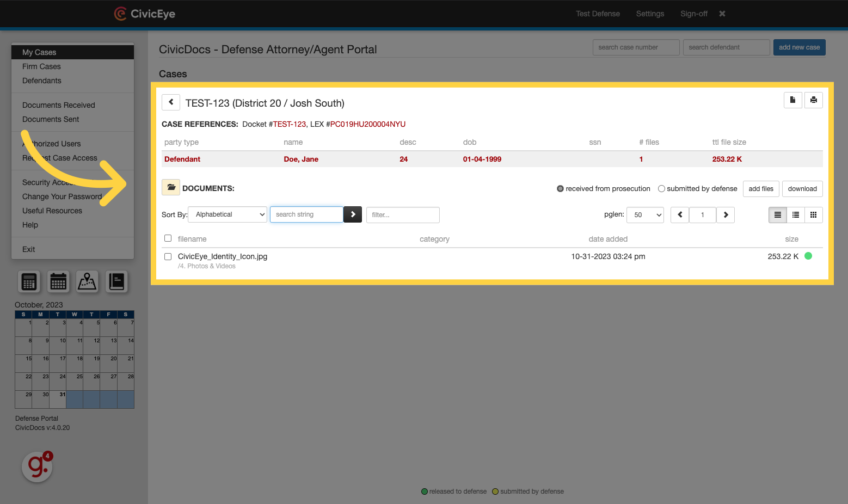Click date of birth 01-04-1999
Image resolution: width=848 pixels, height=504 pixels.
(x=482, y=159)
